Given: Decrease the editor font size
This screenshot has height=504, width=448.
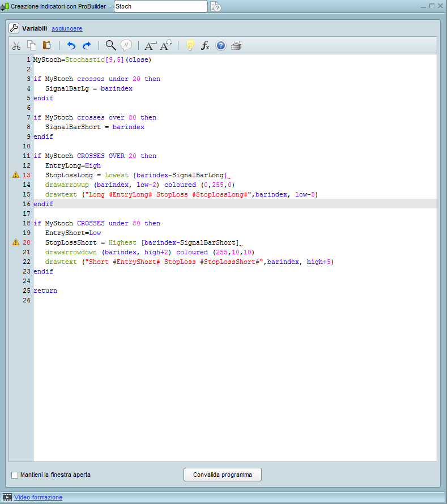Looking at the screenshot, I should click(x=150, y=46).
